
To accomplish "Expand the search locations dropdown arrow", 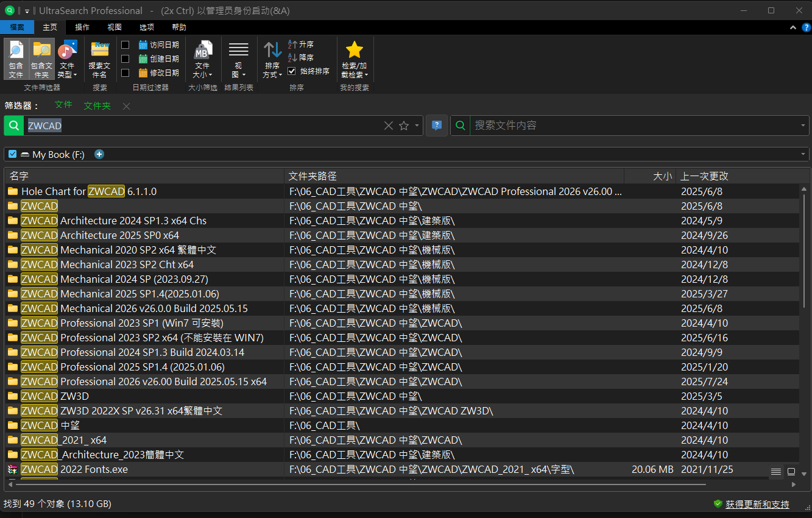I will coord(804,155).
